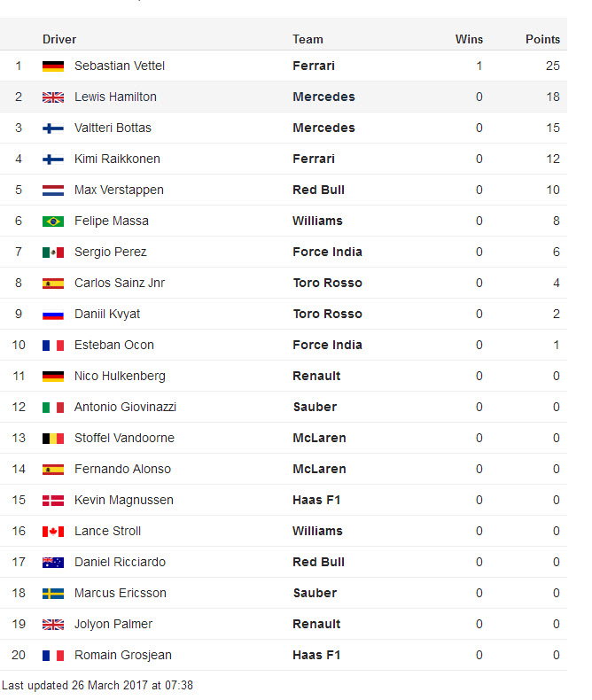Click the Danish flag beside Kevin Magnussen
The width and height of the screenshot is (592, 700).
(x=52, y=501)
